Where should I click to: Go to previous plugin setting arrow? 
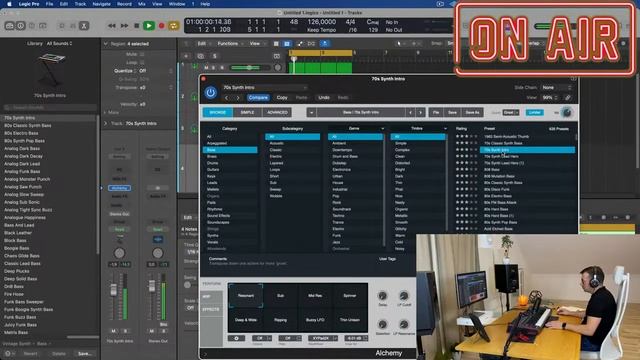click(227, 98)
